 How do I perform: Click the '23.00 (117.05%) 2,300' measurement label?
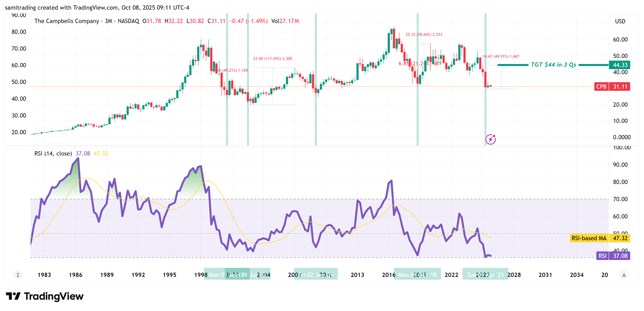click(x=273, y=58)
